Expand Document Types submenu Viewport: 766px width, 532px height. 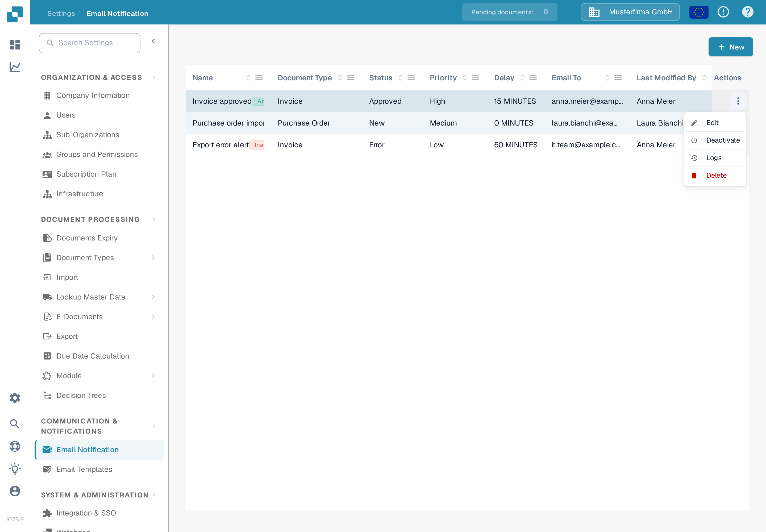click(153, 258)
